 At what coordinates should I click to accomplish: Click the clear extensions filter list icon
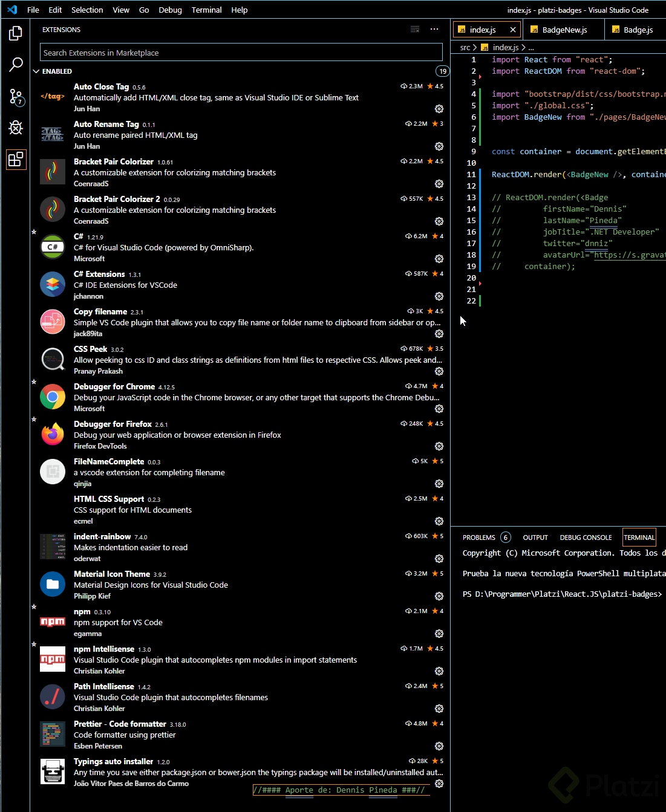click(x=415, y=29)
